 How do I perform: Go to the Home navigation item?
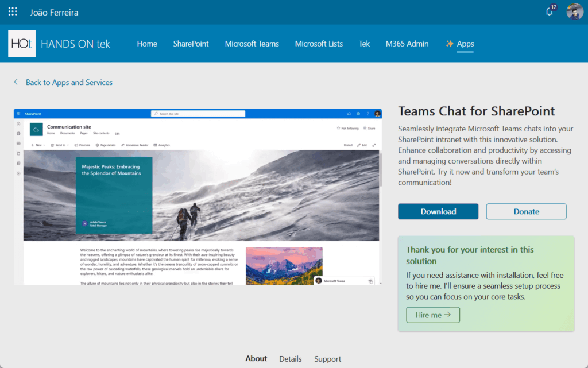click(147, 44)
